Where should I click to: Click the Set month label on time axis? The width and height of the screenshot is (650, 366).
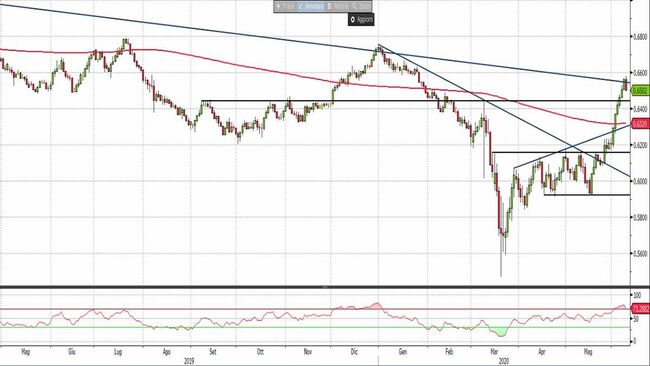coord(212,352)
